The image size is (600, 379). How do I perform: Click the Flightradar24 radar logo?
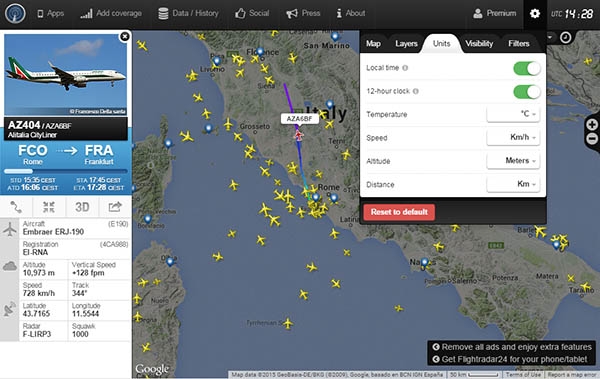[15, 13]
